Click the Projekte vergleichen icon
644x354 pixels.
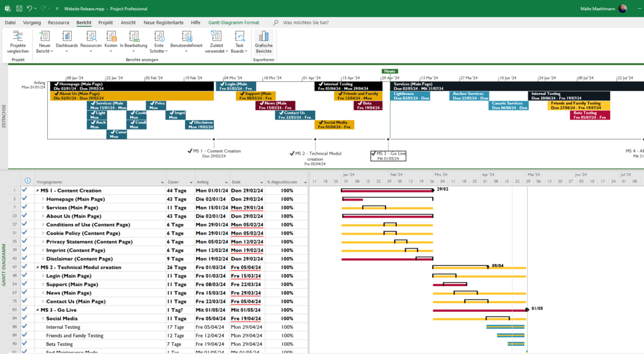18,41
